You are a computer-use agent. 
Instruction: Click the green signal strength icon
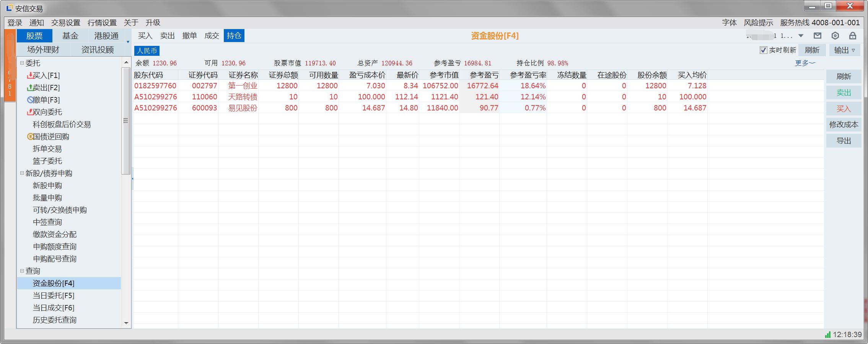tap(827, 334)
